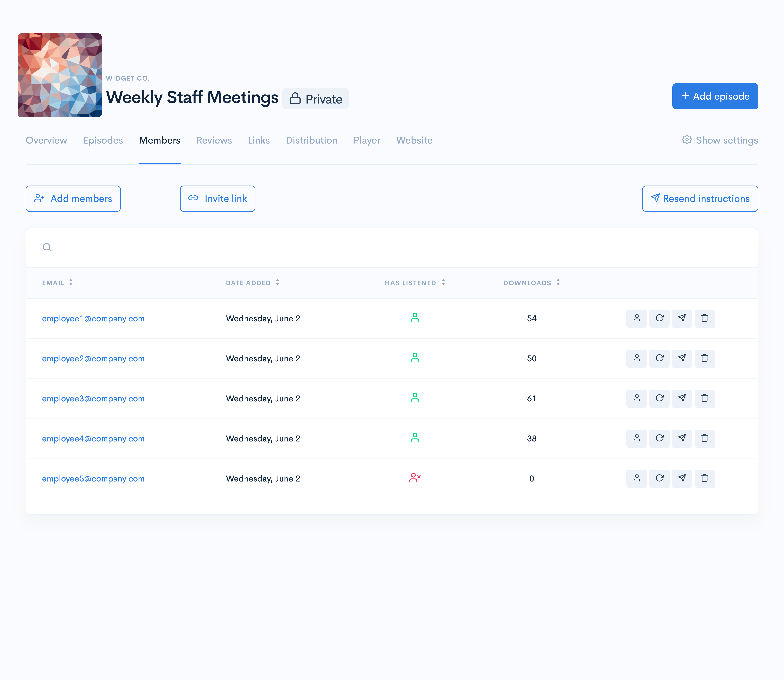This screenshot has width=784, height=680.
Task: Sort by Date Added column
Action: point(252,283)
